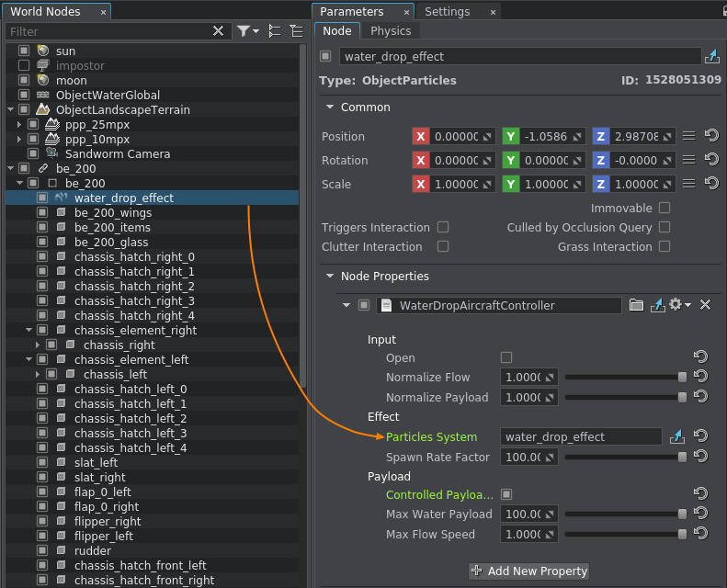The image size is (727, 588).
Task: Remove the WaterDropAircraftController property
Action: (x=706, y=305)
